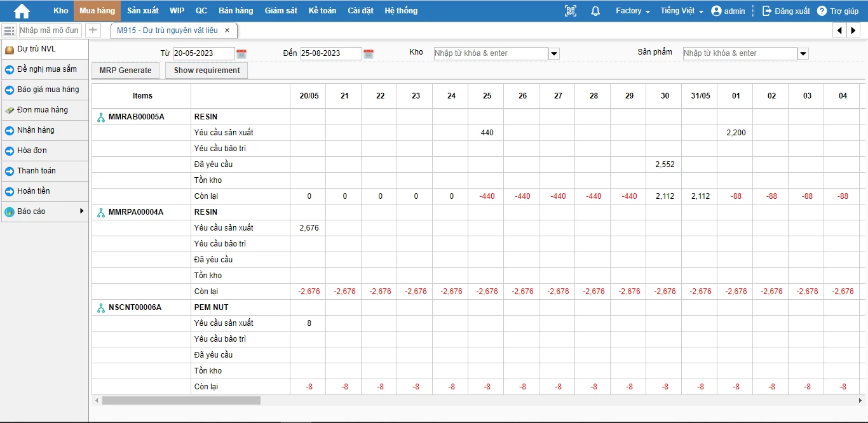Open the Sản phẩm dropdown arrow

point(803,54)
